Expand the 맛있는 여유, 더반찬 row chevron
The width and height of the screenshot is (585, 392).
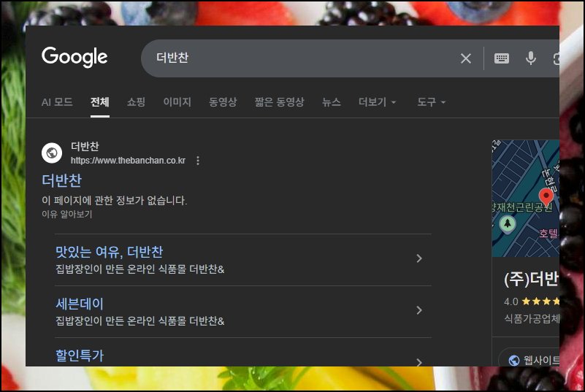[419, 258]
